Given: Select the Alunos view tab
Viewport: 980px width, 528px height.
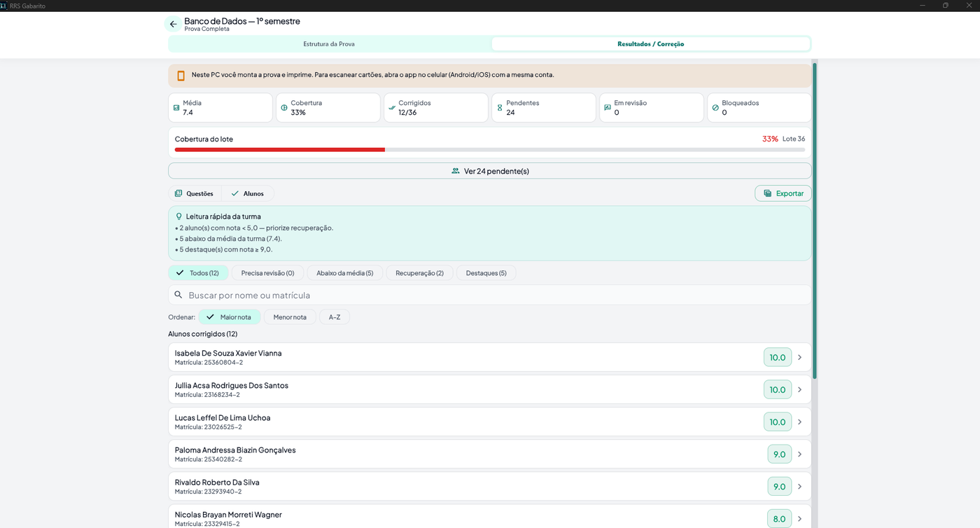Looking at the screenshot, I should 248,193.
